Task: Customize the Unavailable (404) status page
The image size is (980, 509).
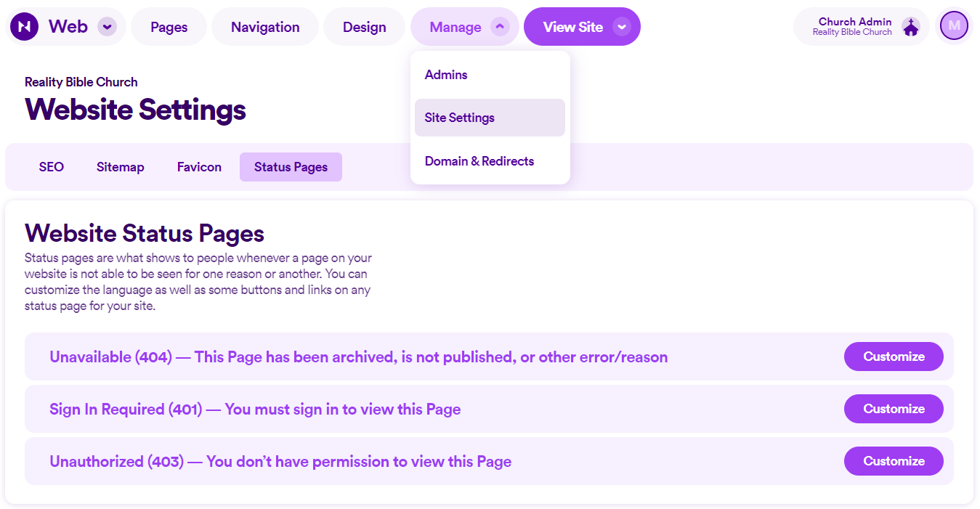Action: pos(893,357)
